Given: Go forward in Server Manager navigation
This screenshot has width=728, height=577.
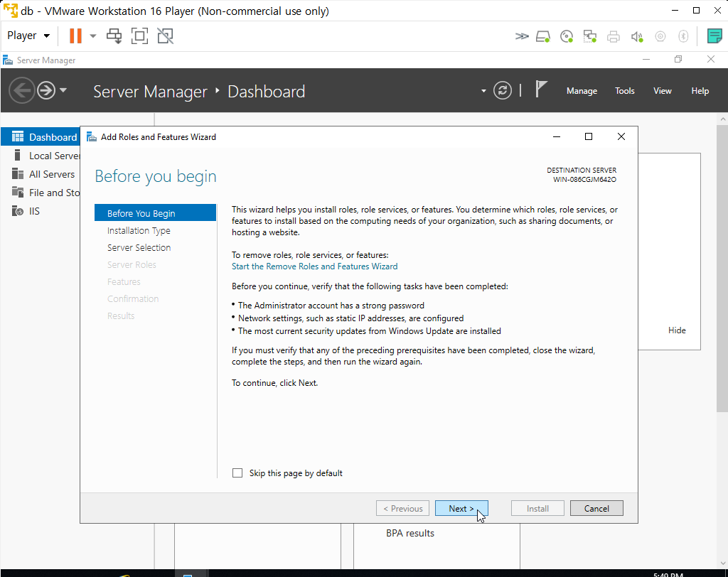Looking at the screenshot, I should point(46,90).
